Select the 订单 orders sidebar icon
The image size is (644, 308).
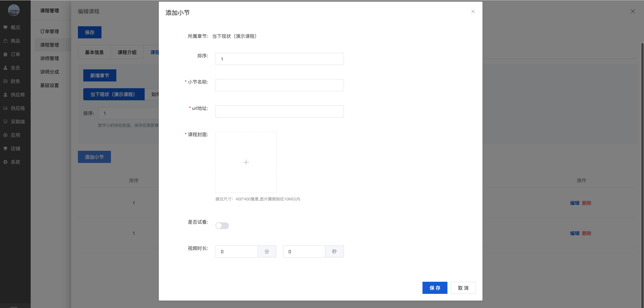click(5, 54)
